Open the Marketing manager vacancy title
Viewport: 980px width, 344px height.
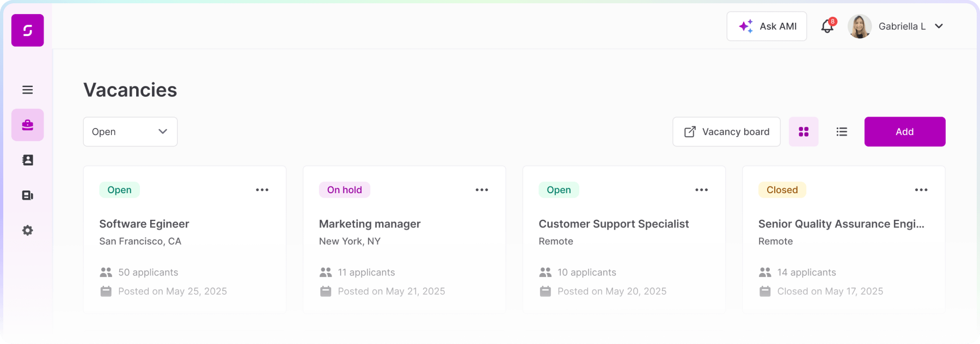tap(370, 224)
